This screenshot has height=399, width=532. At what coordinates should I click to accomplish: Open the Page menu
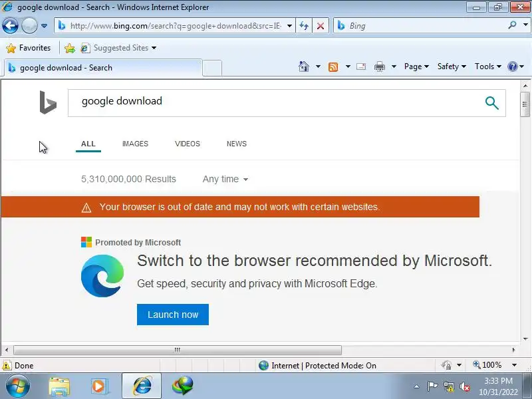pyautogui.click(x=416, y=66)
